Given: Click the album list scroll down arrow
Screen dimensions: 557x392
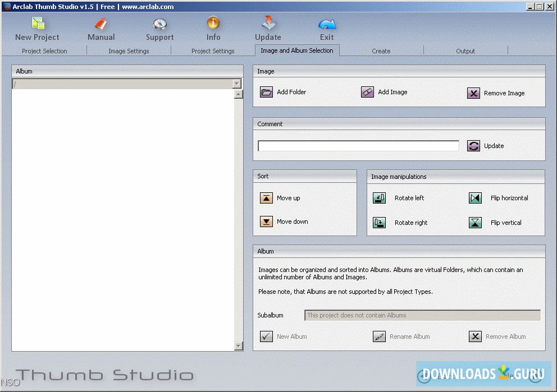Looking at the screenshot, I should click(239, 346).
